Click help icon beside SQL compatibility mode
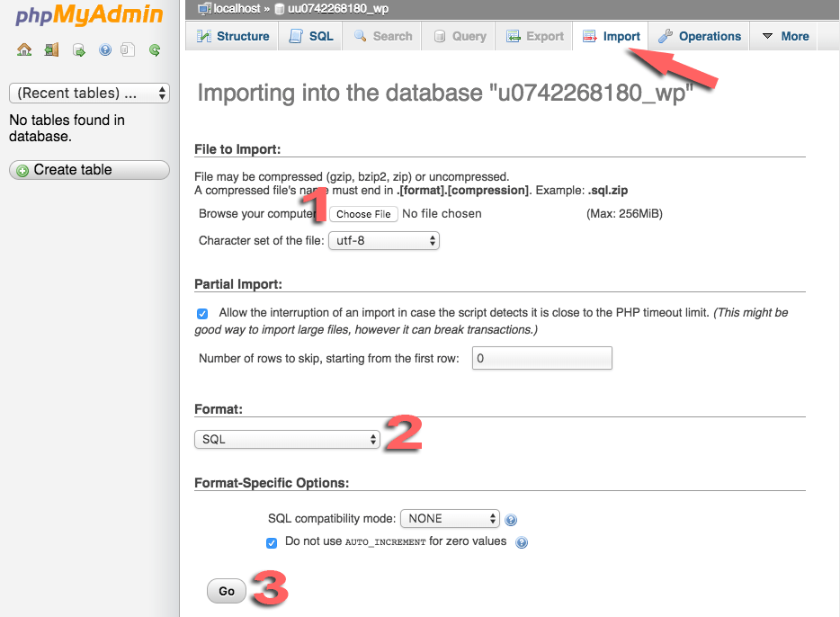 pyautogui.click(x=511, y=520)
